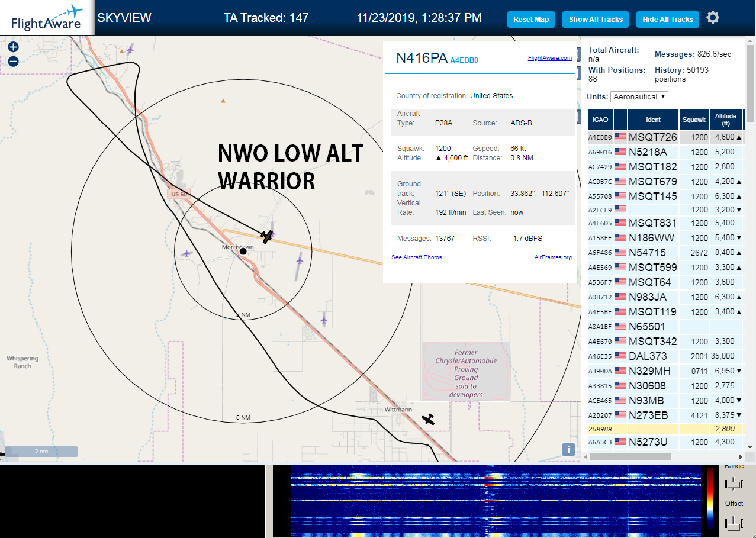Click the horizontal scrollbar under aircraft table
Screen dimensions: 756x538
(630, 457)
